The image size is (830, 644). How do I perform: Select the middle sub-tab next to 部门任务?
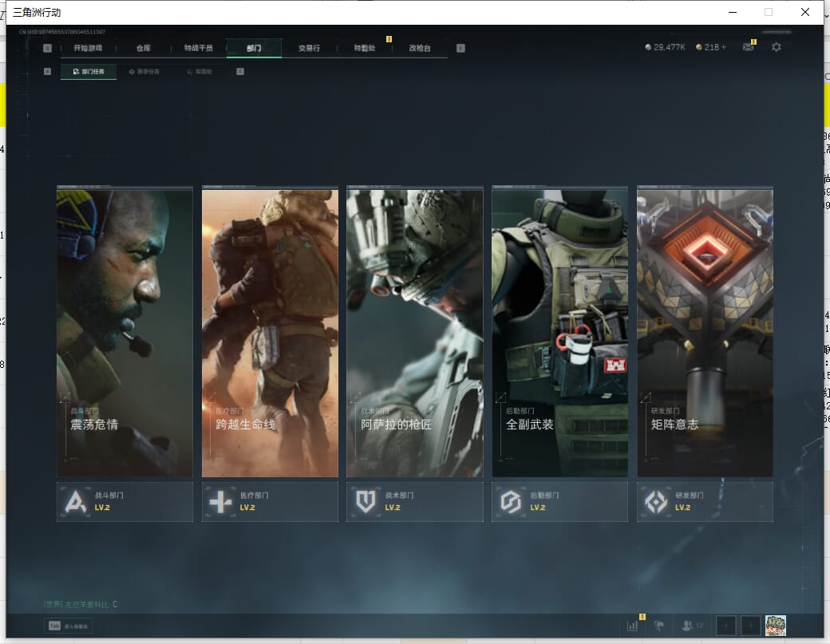pos(144,72)
